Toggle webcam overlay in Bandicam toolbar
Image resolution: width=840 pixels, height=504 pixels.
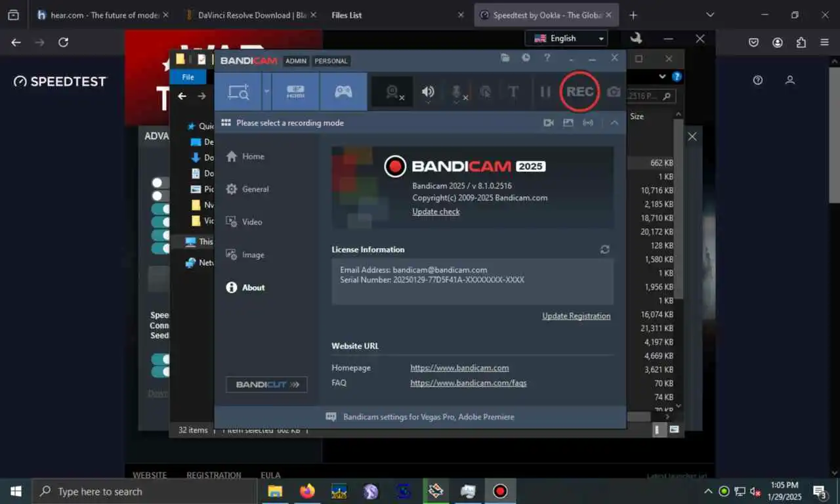[393, 93]
